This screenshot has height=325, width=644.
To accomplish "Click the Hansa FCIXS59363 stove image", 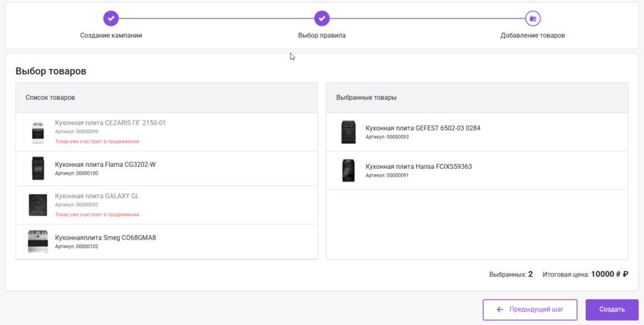I will click(348, 170).
